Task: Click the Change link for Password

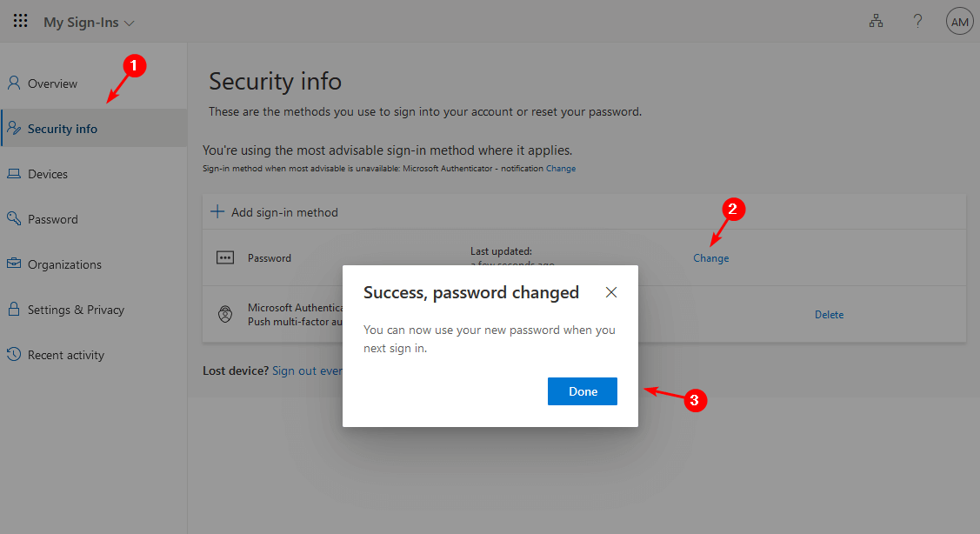Action: (710, 258)
